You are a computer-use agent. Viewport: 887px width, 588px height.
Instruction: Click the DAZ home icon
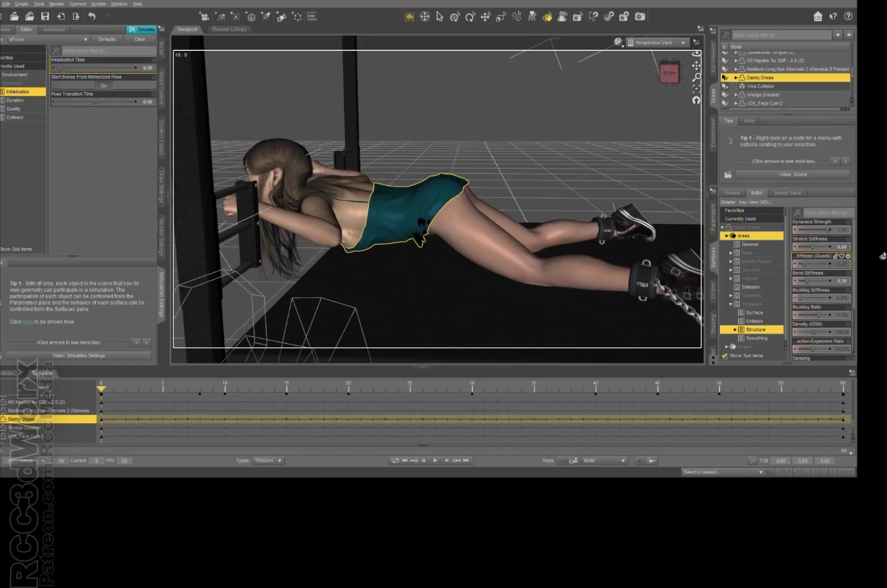tap(818, 17)
